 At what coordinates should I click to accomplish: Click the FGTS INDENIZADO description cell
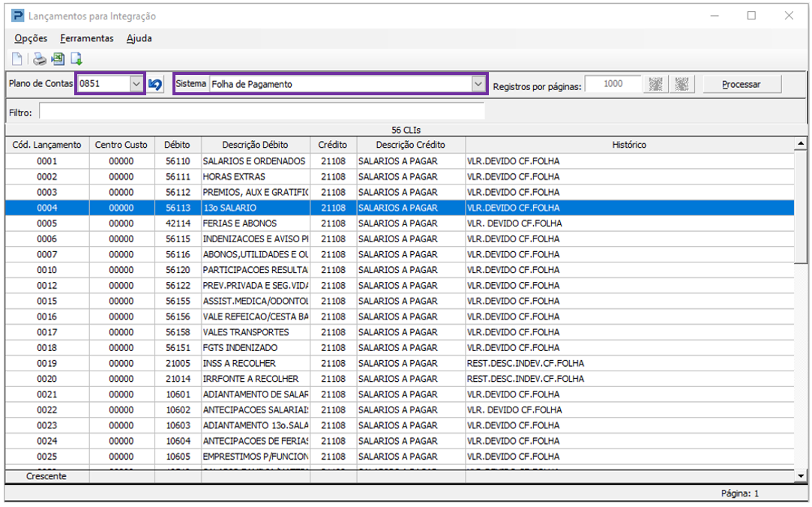tap(256, 347)
